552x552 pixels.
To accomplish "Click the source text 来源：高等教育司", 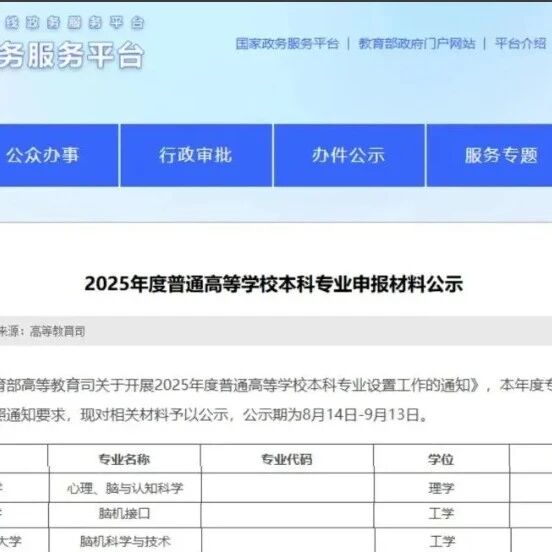I will pos(42,331).
